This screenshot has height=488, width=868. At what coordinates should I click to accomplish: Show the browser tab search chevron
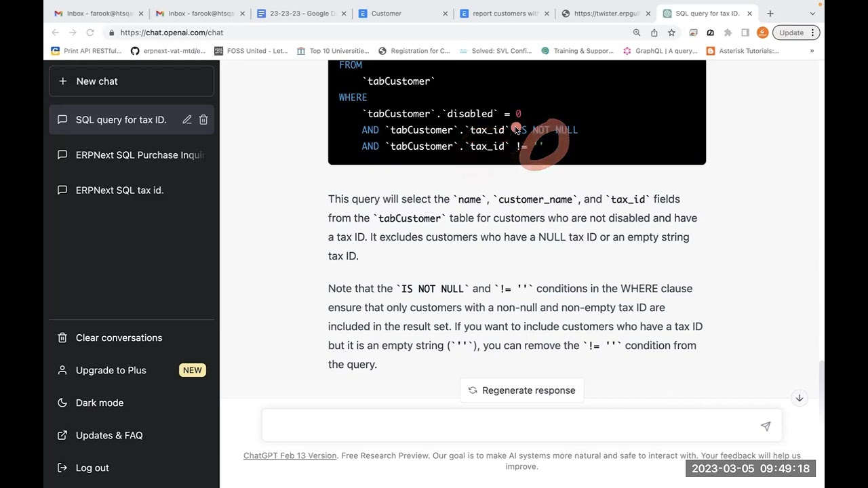[x=812, y=14]
